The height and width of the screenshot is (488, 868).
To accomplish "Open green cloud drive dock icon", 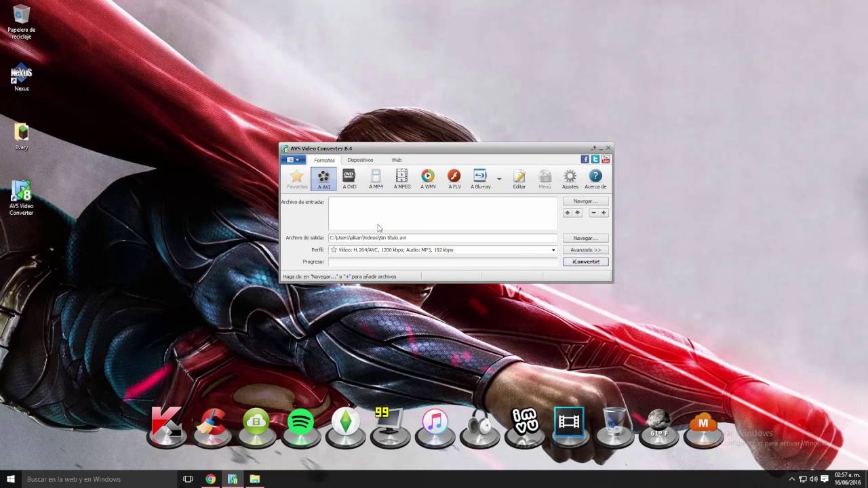I will click(256, 427).
